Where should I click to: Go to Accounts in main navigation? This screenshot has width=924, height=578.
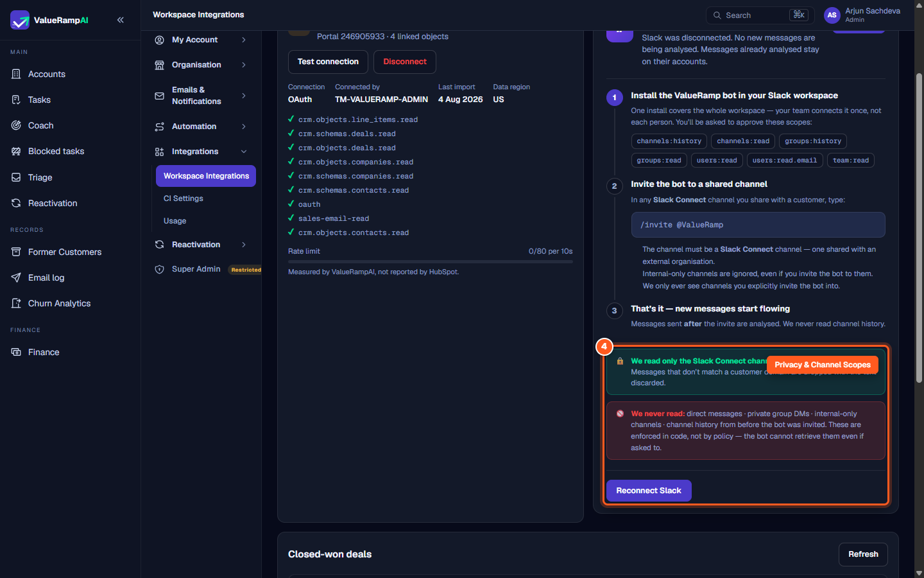click(x=47, y=74)
